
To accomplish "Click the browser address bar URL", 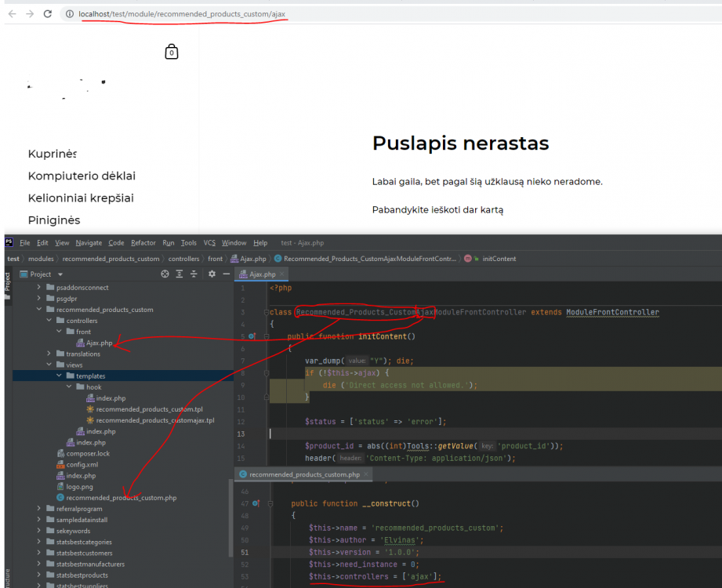I will [x=181, y=14].
